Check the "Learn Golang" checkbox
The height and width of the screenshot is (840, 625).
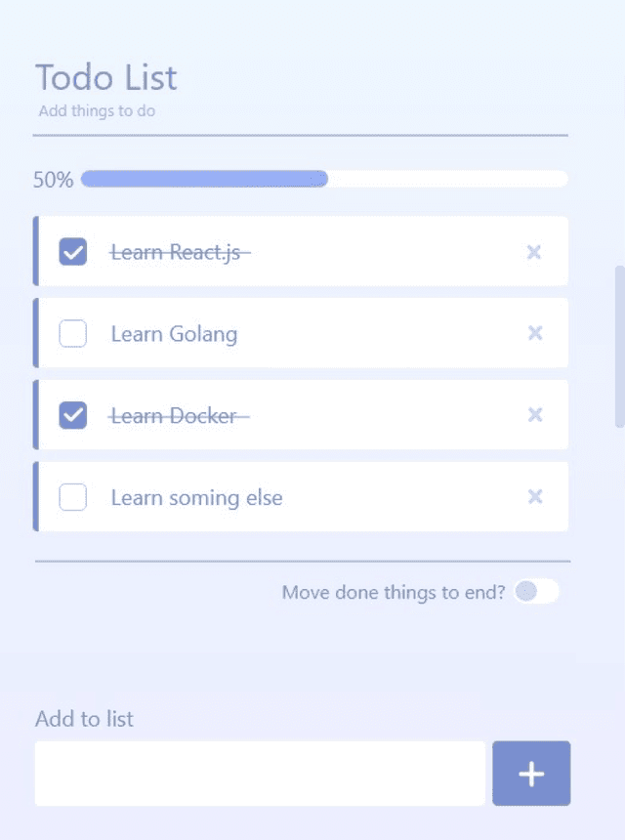(x=72, y=333)
